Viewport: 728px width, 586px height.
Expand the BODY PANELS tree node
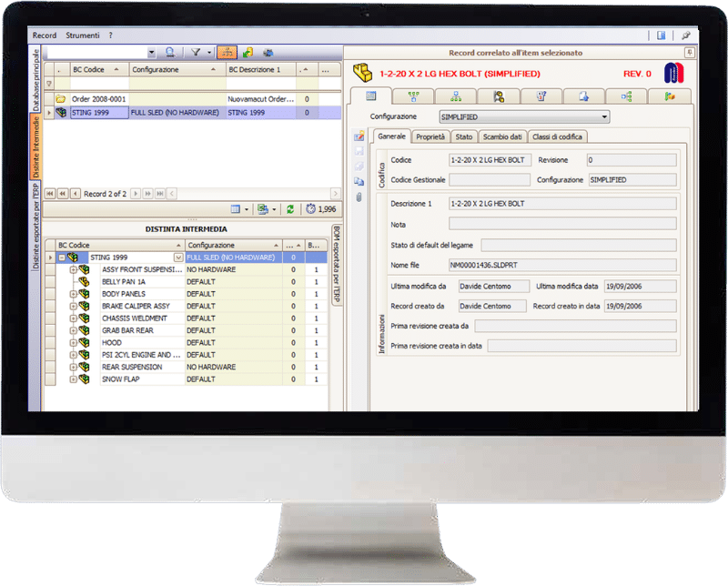click(x=74, y=295)
